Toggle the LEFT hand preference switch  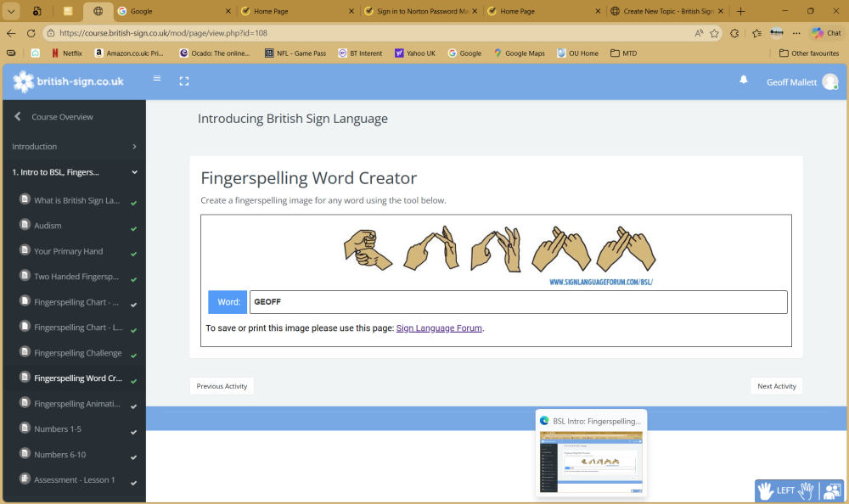[786, 490]
